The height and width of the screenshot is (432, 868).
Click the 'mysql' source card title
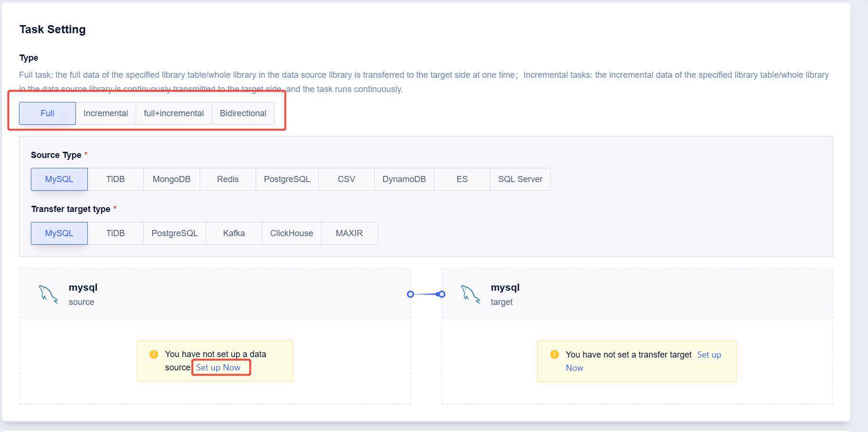83,287
